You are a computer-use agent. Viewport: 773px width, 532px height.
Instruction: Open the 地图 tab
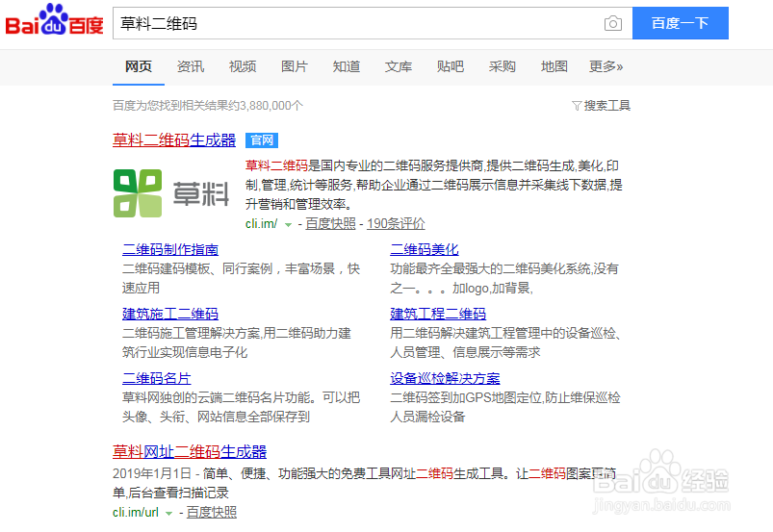554,66
